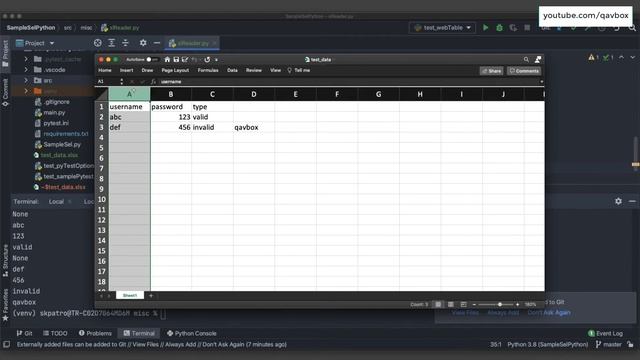Open the Python Console tool window tab
640x360 pixels.
(191, 333)
